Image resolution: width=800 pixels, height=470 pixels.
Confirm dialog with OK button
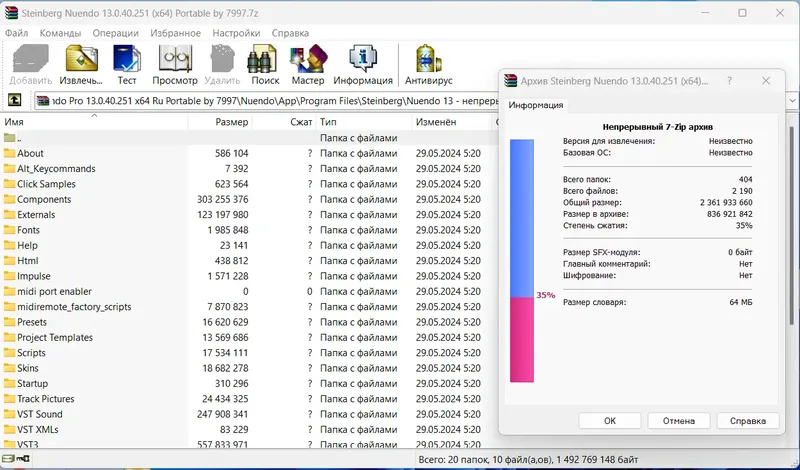pos(610,421)
